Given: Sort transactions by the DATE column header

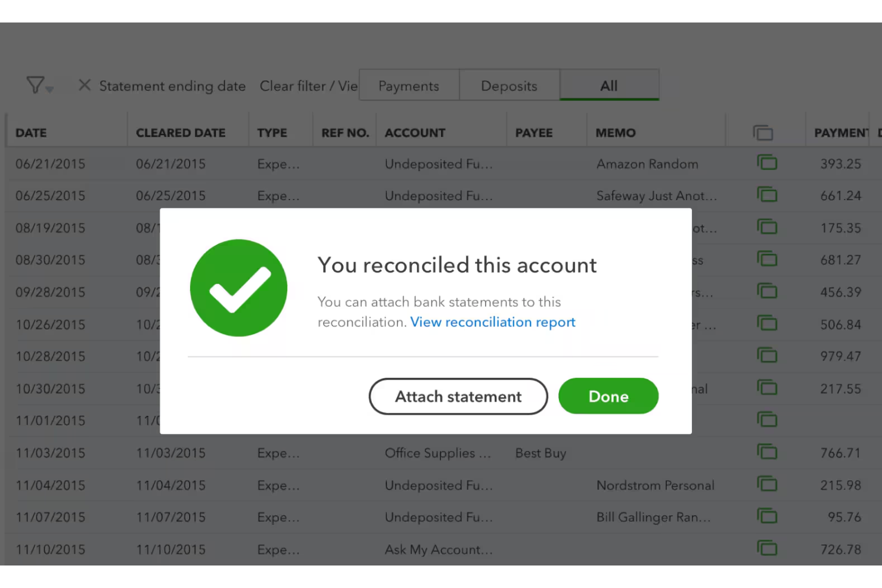Looking at the screenshot, I should pos(31,132).
